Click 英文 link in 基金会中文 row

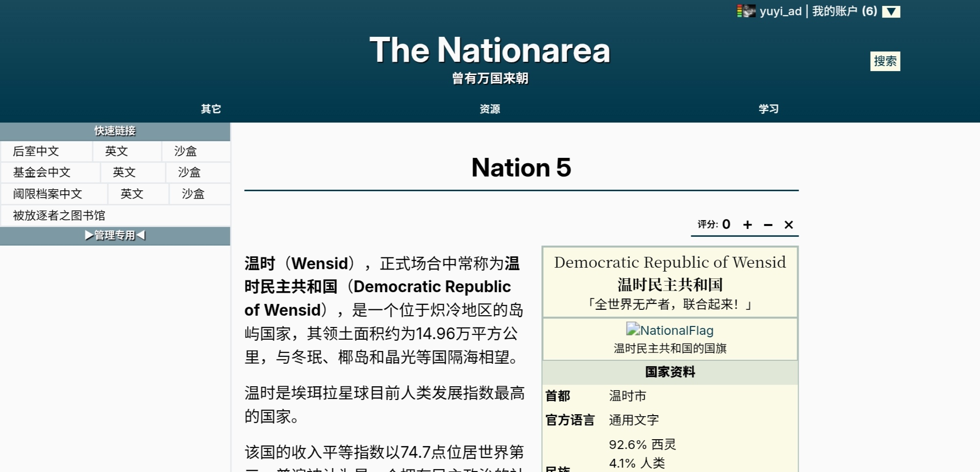124,172
